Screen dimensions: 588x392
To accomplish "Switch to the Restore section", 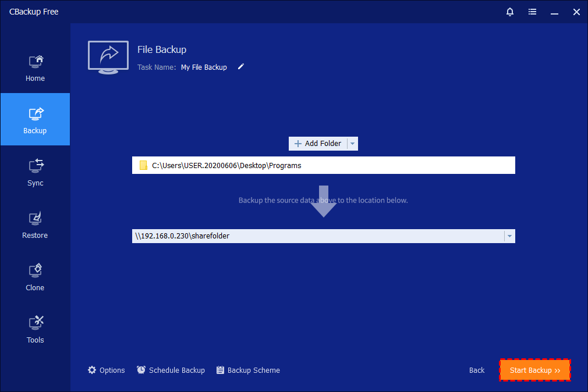I will point(35,224).
